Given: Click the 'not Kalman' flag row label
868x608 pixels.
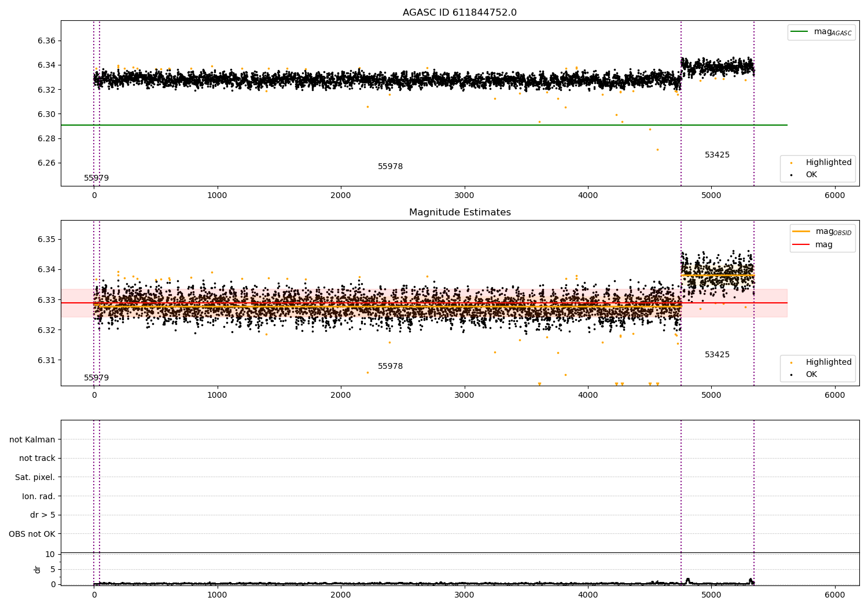Looking at the screenshot, I should click(x=32, y=439).
